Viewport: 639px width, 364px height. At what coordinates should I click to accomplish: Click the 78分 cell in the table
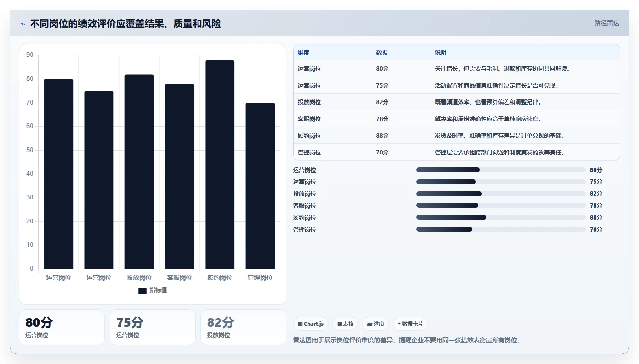coord(382,119)
